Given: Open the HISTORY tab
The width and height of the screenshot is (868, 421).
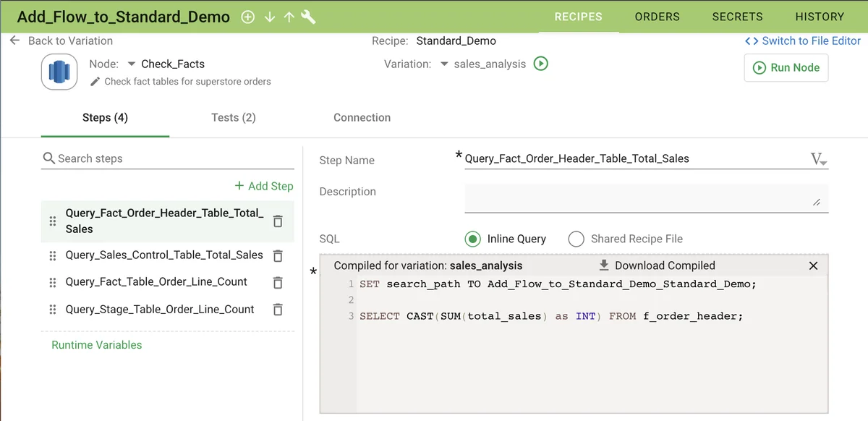Looking at the screenshot, I should pos(820,16).
